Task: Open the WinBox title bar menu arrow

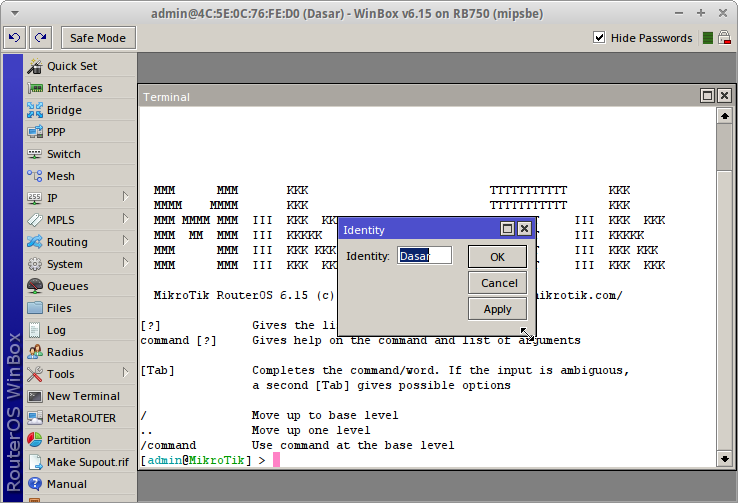Action: click(15, 13)
